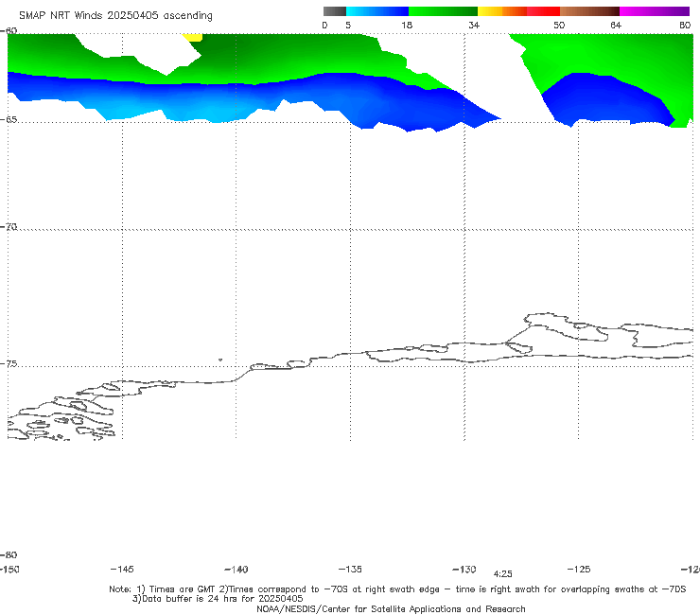Click the yellow segment of the color bar
The height and width of the screenshot is (615, 700).
point(490,11)
